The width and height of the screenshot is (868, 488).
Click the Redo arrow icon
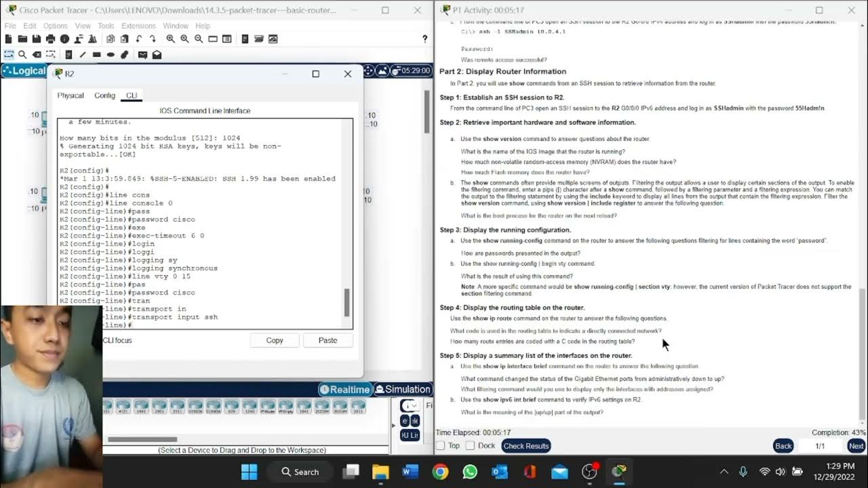(x=151, y=39)
